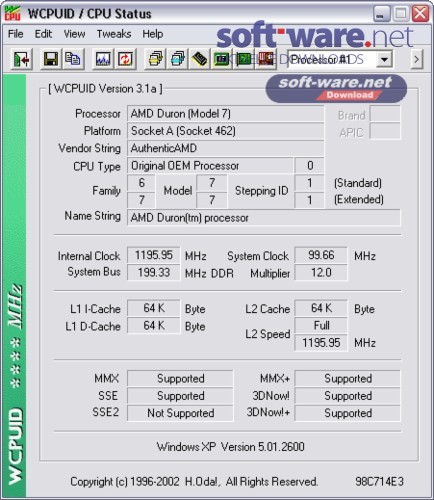Image resolution: width=434 pixels, height=500 pixels.
Task: Click the CPU Type number box showing 0
Action: point(310,166)
